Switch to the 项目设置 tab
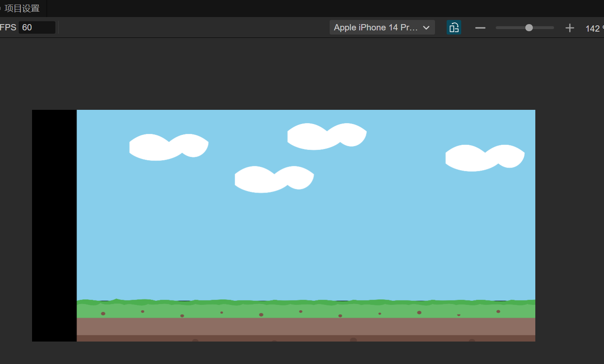The width and height of the screenshot is (604, 364). pos(22,8)
